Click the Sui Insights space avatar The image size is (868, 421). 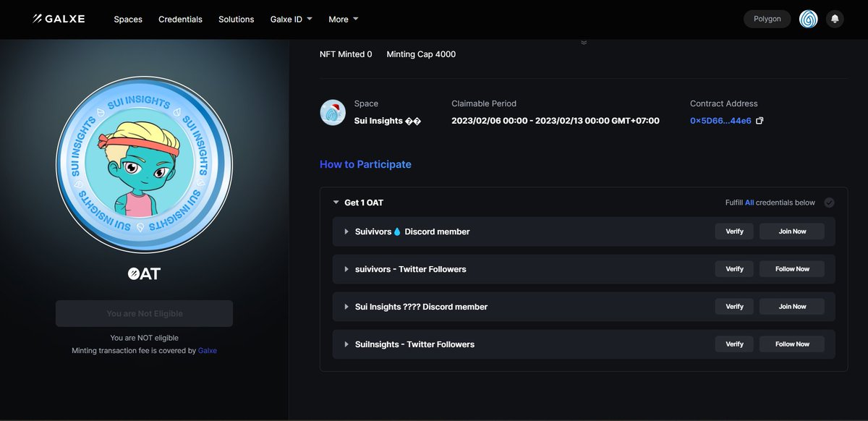pyautogui.click(x=333, y=112)
